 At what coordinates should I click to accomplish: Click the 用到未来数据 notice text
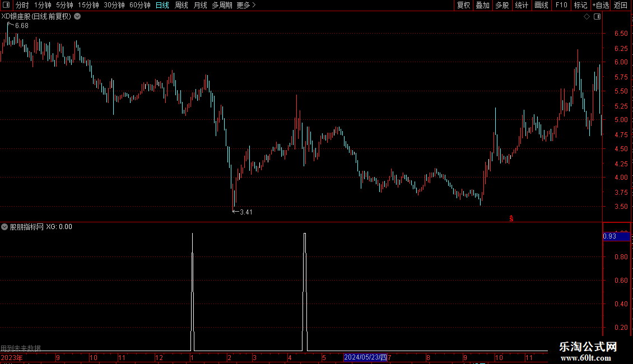(x=21, y=348)
